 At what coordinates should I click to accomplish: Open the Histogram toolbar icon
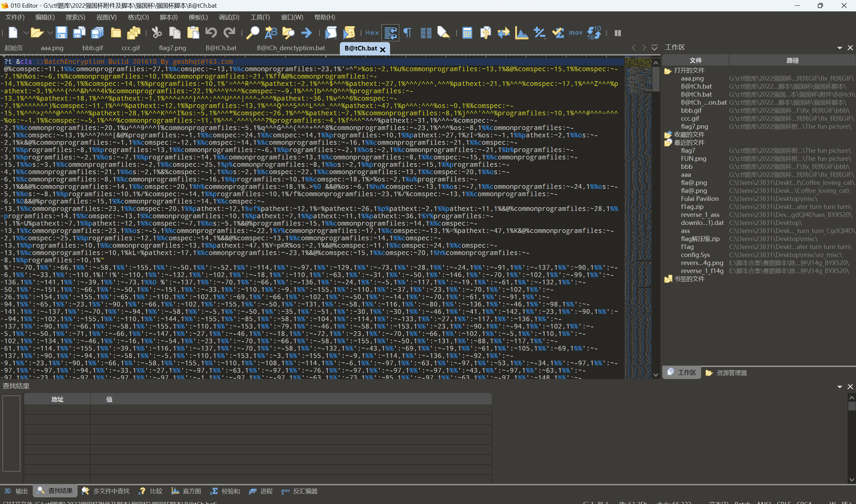click(x=521, y=33)
